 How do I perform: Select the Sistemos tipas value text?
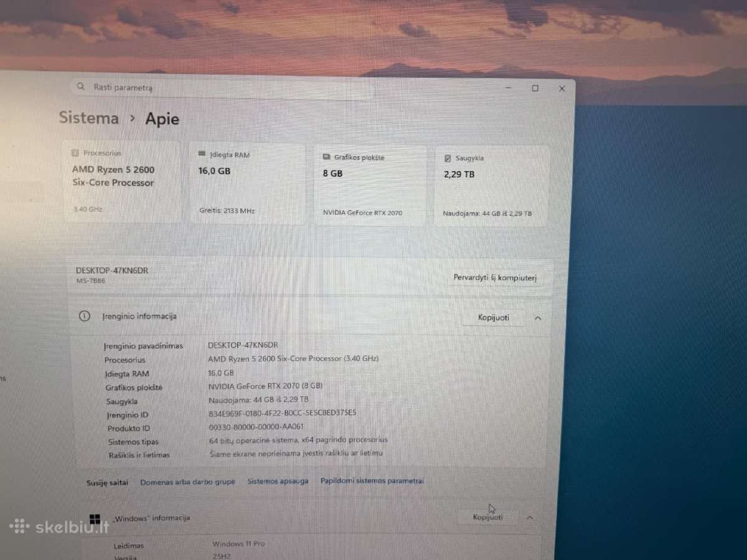298,440
